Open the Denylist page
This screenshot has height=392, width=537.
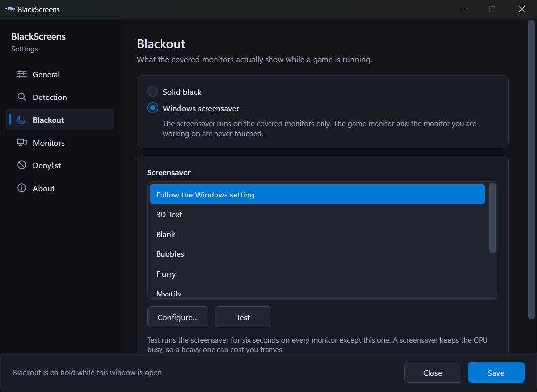(60, 165)
